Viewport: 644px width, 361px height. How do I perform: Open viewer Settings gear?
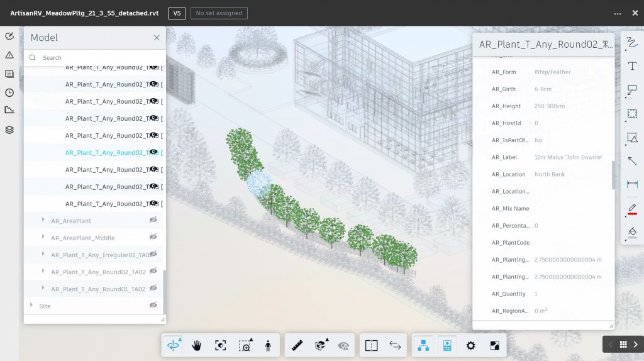[x=470, y=345]
